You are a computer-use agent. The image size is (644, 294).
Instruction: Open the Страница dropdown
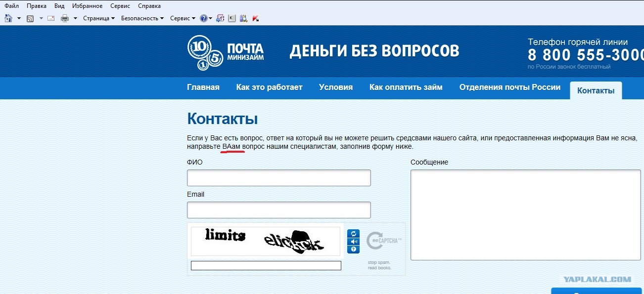click(x=99, y=18)
